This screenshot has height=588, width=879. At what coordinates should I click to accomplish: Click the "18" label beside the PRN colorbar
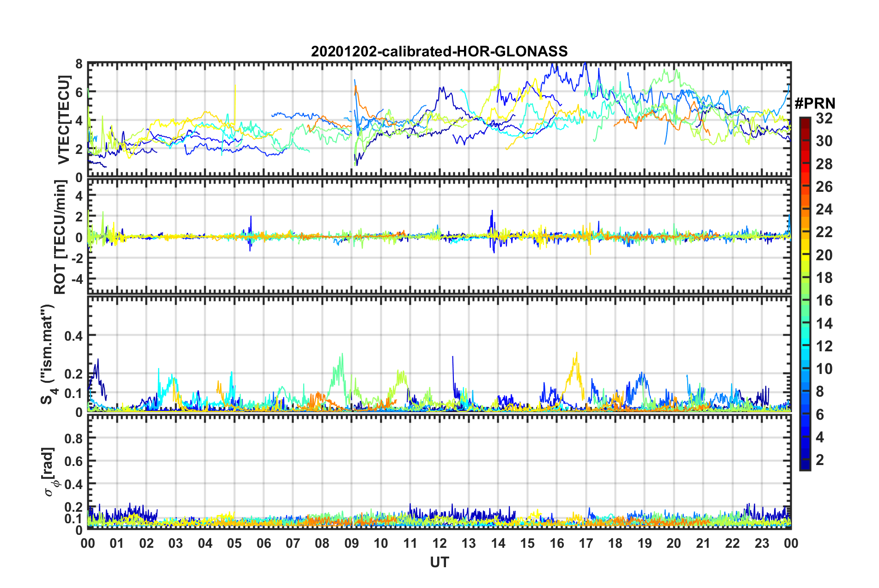pos(824,278)
